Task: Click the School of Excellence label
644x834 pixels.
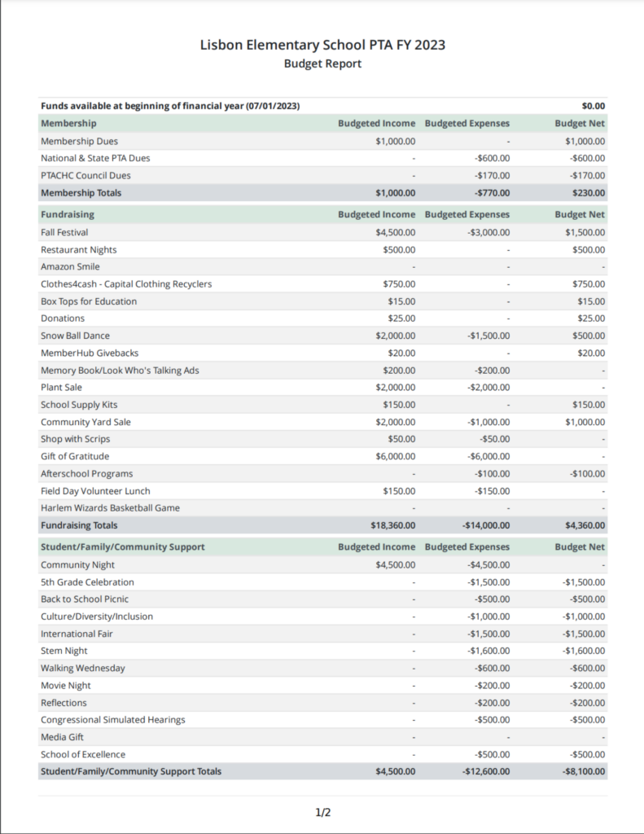Action: pyautogui.click(x=83, y=754)
